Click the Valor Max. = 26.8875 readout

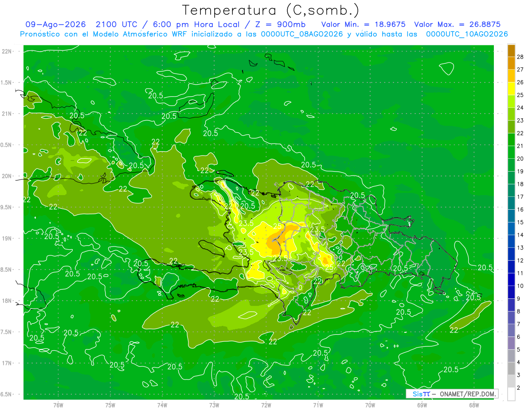click(x=457, y=24)
